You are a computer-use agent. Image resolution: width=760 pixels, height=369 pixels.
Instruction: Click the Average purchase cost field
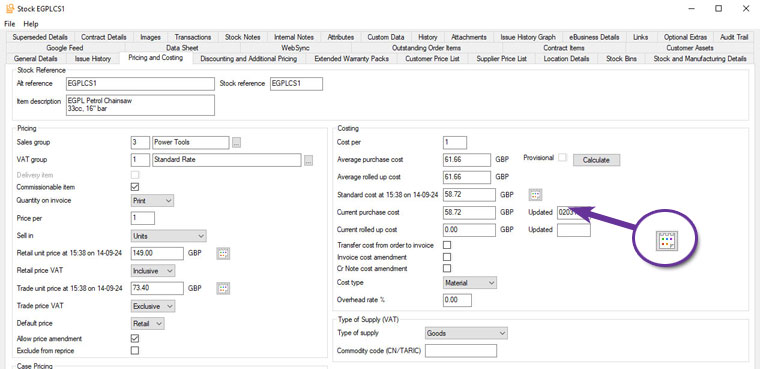tap(467, 160)
